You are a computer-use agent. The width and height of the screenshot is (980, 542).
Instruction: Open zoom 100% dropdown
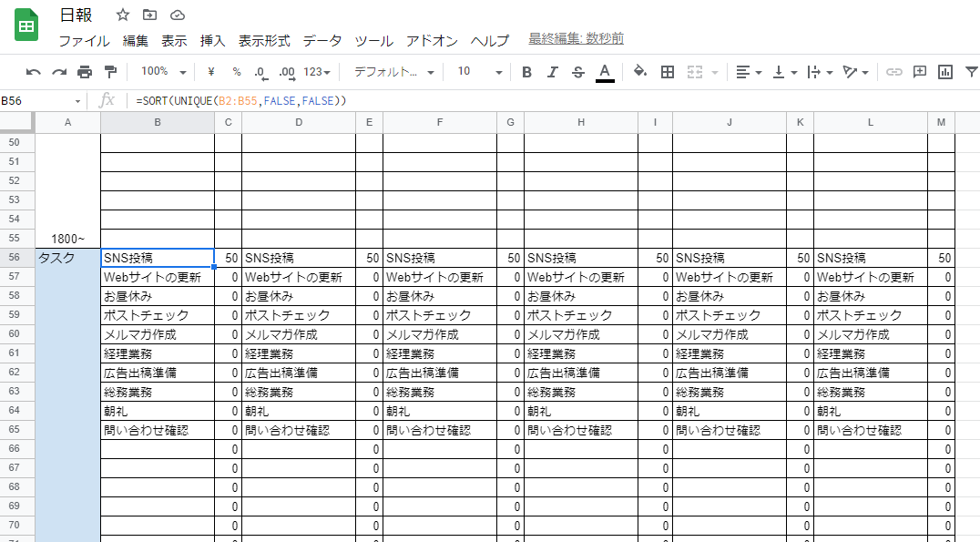coord(162,71)
